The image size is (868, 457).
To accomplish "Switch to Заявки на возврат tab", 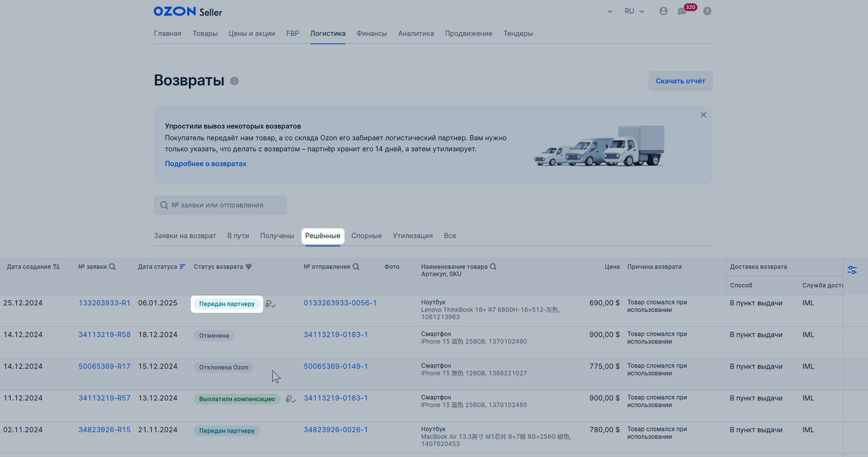I will pyautogui.click(x=185, y=236).
